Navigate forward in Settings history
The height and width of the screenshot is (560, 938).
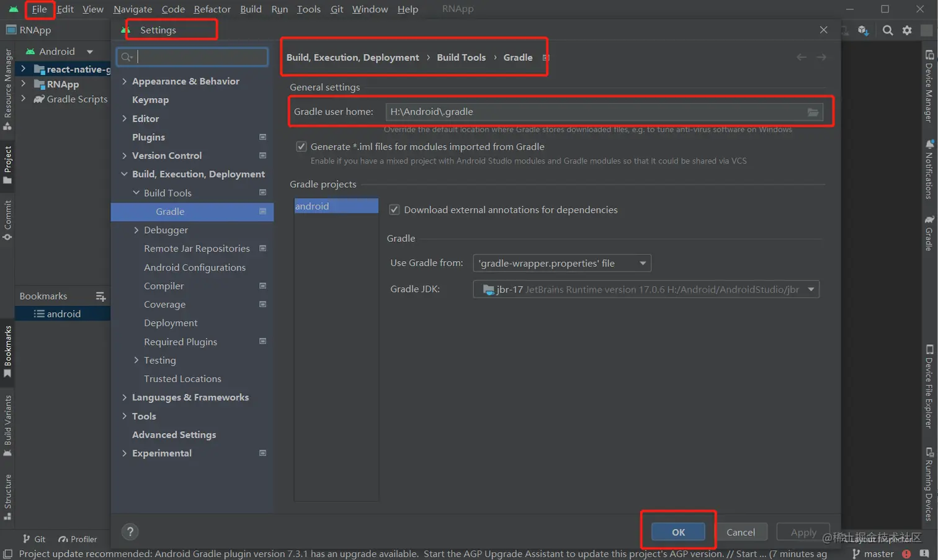click(x=821, y=57)
